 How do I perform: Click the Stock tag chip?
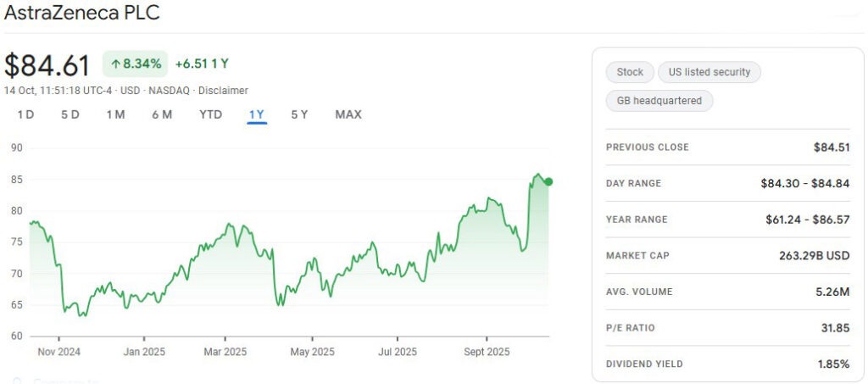(x=630, y=72)
